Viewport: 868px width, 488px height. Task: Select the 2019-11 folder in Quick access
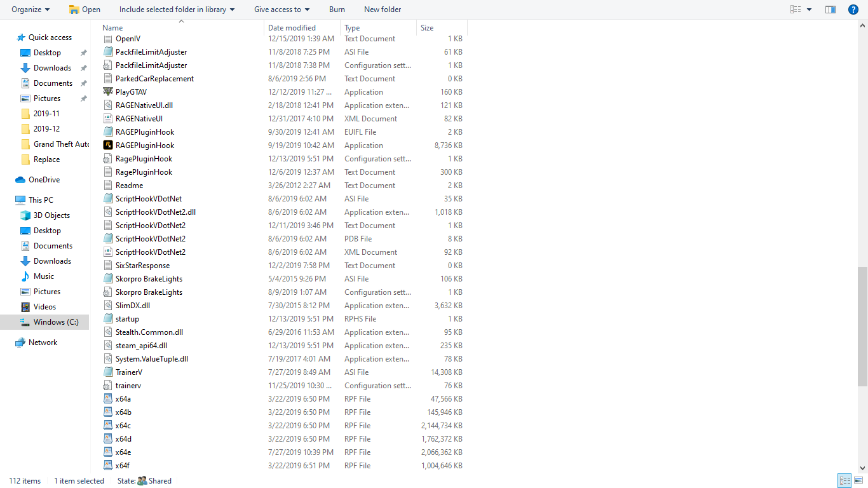click(46, 114)
